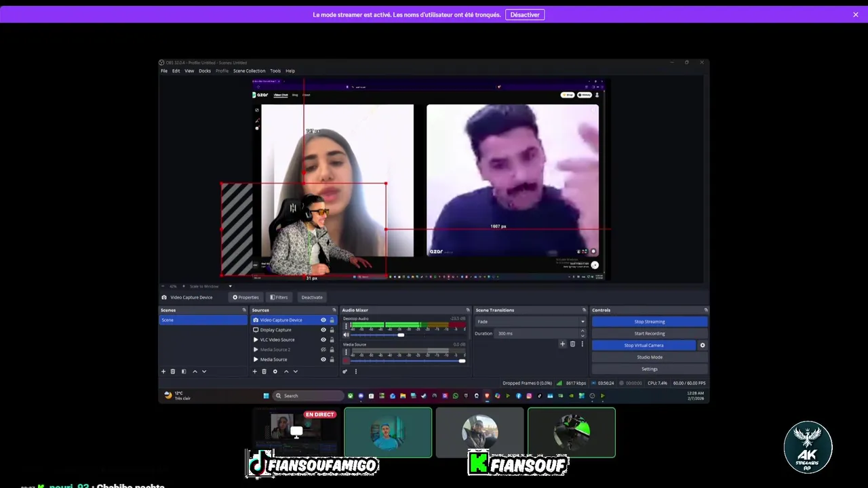This screenshot has height=488, width=868.
Task: Show Media Source 2 eye toggle
Action: click(x=323, y=350)
